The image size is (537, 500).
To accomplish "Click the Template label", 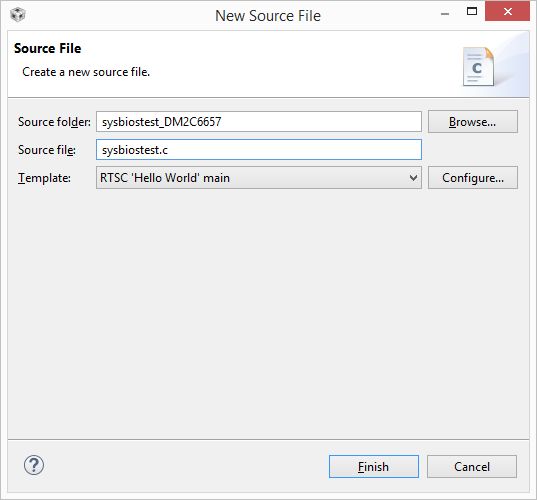I will point(44,178).
